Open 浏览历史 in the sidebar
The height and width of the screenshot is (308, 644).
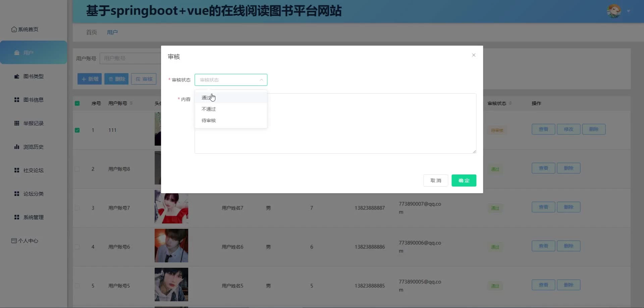[34, 147]
